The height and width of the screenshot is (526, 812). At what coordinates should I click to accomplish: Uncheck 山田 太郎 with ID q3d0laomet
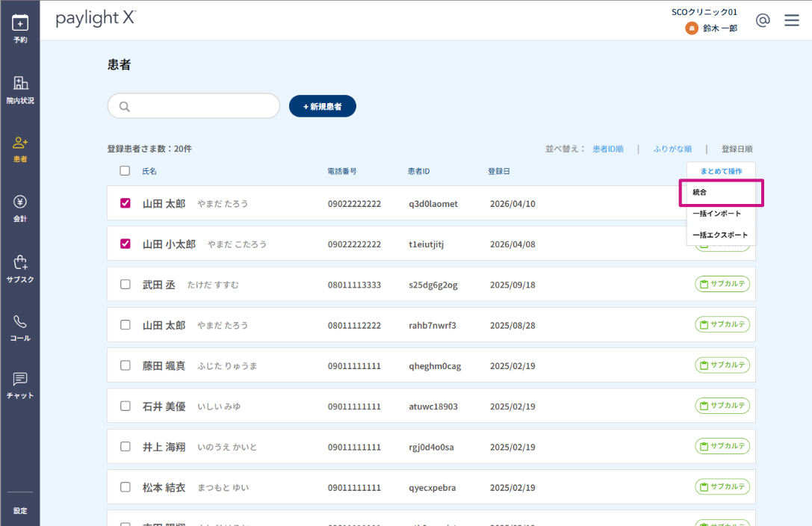point(125,203)
